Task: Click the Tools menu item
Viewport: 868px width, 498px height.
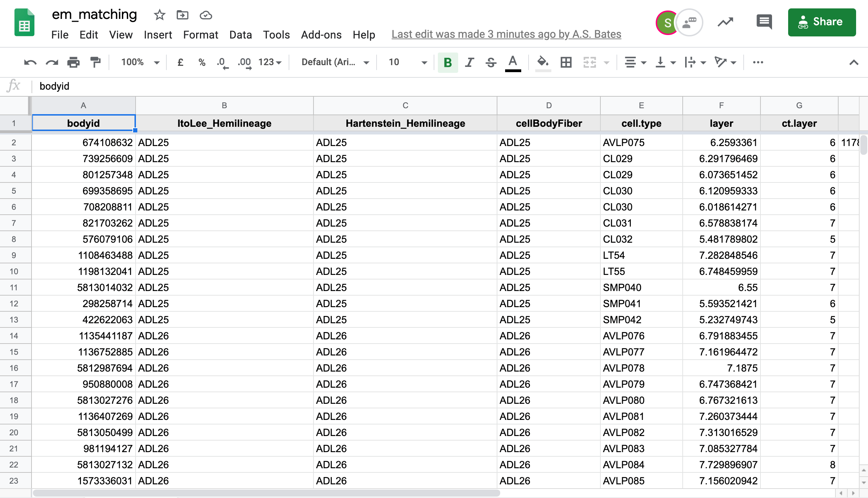Action: (276, 35)
